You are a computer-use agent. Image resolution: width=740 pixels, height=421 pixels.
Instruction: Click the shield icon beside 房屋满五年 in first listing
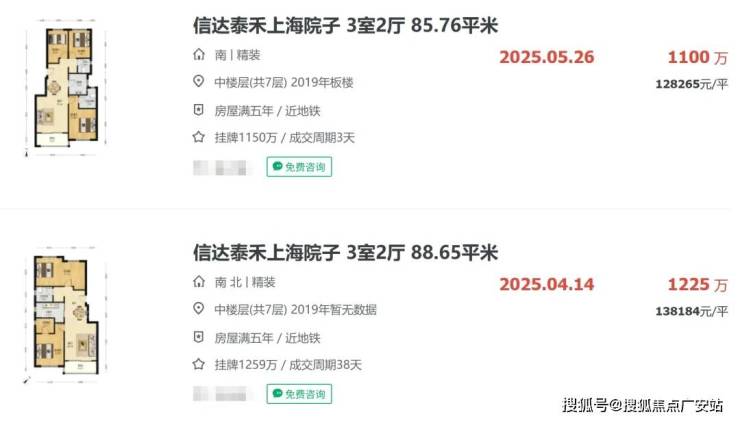pos(199,110)
